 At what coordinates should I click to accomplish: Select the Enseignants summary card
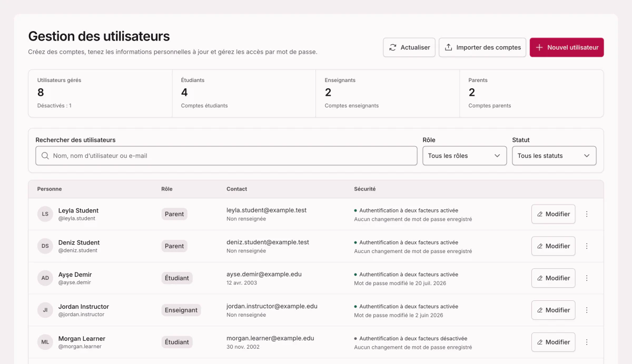[388, 94]
